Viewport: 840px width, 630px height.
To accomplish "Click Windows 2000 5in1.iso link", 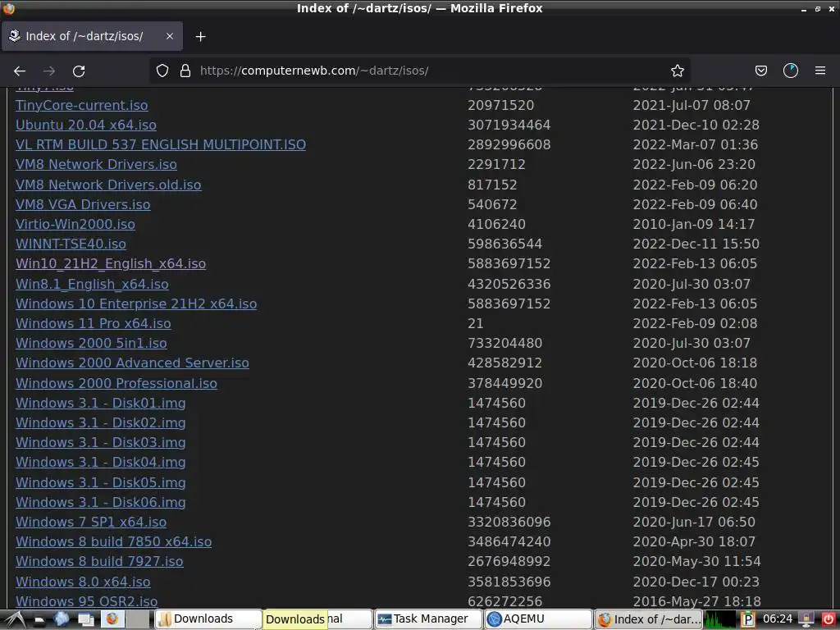I will point(91,343).
